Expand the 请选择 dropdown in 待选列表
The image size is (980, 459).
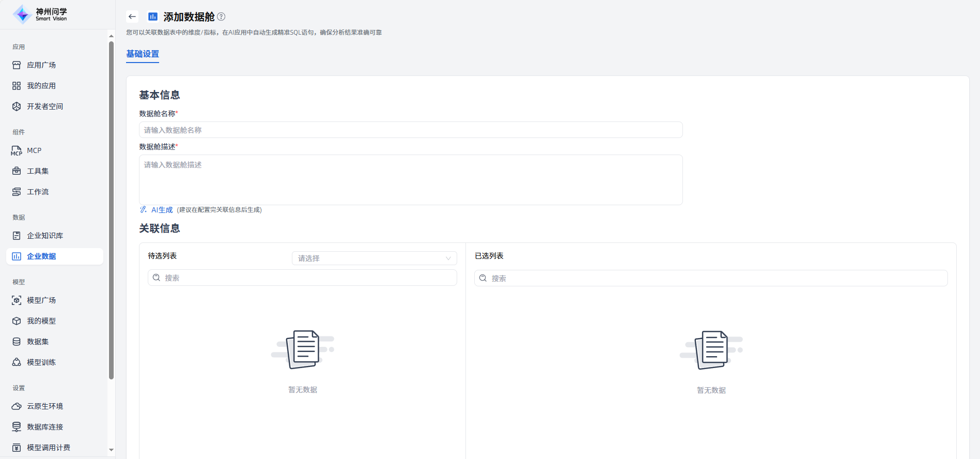(369, 258)
